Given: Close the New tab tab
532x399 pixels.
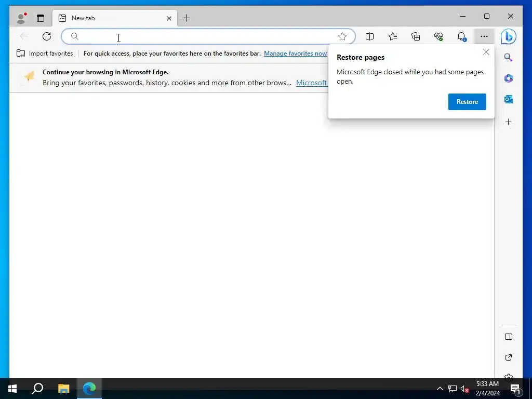Looking at the screenshot, I should 169,18.
